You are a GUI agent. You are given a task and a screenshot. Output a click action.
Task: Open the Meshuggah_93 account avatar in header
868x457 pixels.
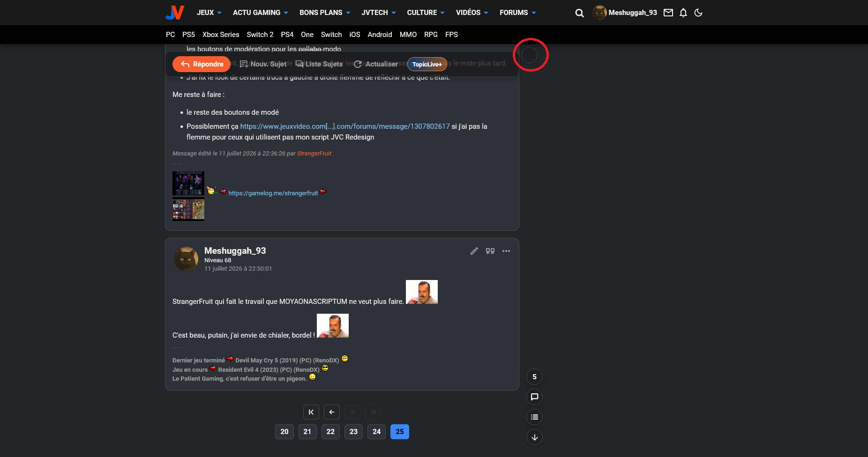point(599,13)
